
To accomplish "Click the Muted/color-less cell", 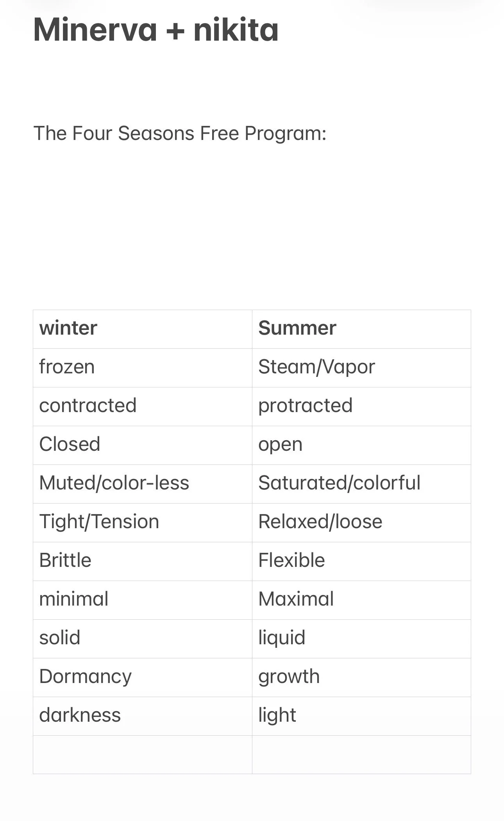I will click(x=143, y=484).
